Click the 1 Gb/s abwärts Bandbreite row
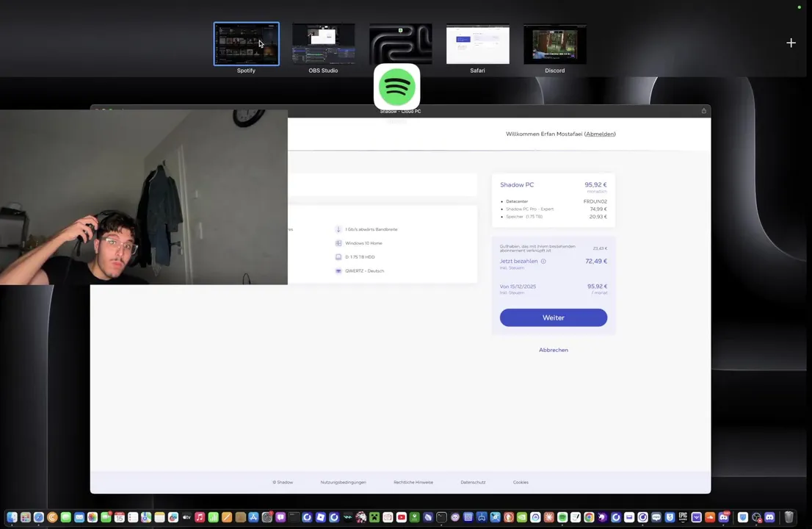Screen dimensions: 812x529 pos(366,229)
